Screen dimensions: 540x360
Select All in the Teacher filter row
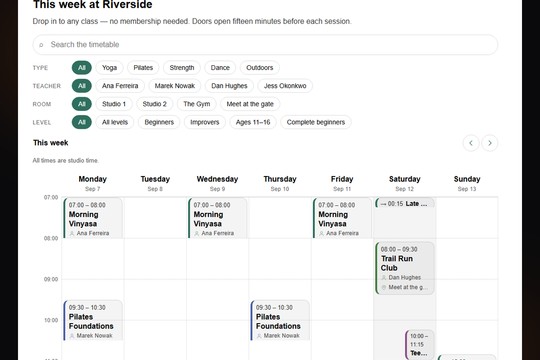click(x=82, y=86)
